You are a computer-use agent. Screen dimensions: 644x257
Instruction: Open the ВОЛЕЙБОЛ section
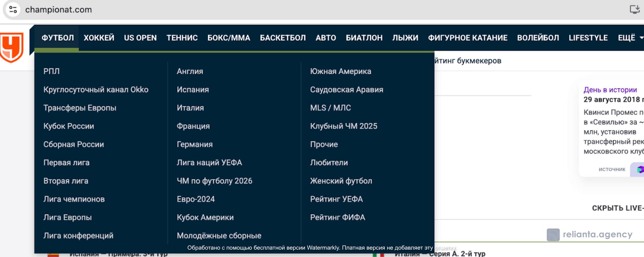click(538, 38)
